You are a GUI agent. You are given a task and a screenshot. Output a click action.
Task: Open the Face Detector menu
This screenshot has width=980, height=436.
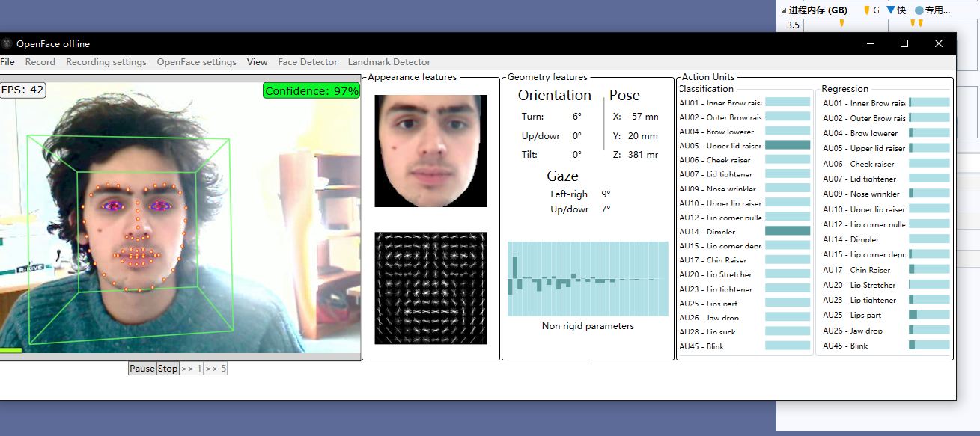307,61
